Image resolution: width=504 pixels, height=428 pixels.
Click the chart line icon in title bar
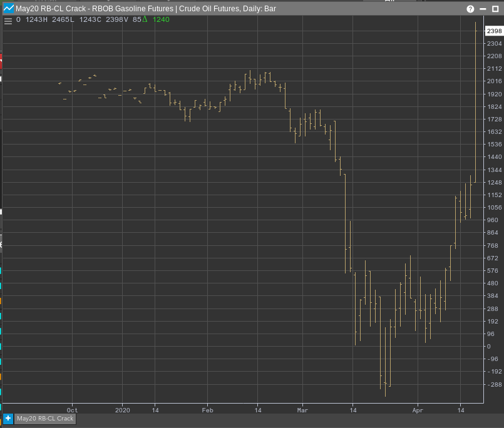[x=8, y=9]
